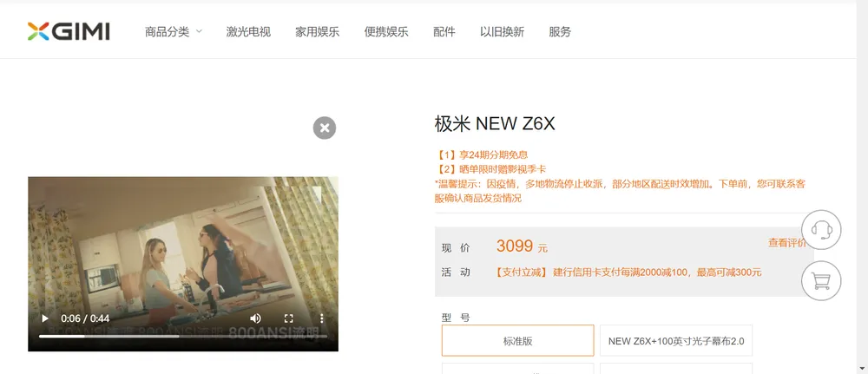Seek on the video progress bar

click(x=182, y=336)
